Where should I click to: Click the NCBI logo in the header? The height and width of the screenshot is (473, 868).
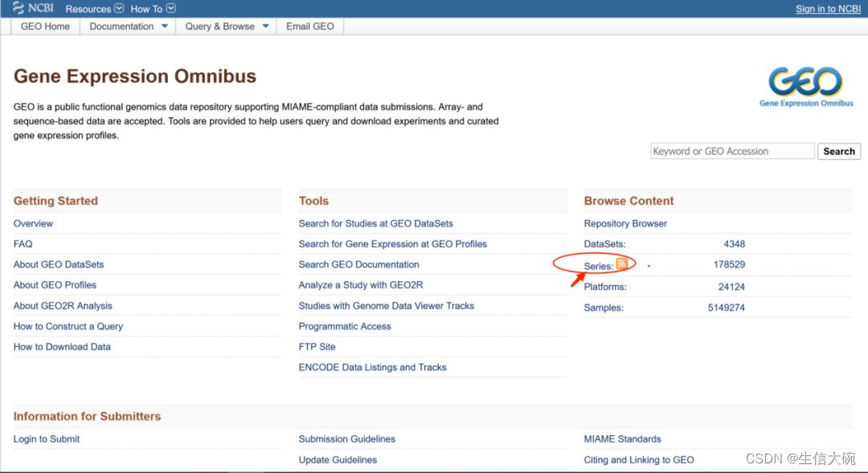[x=33, y=8]
